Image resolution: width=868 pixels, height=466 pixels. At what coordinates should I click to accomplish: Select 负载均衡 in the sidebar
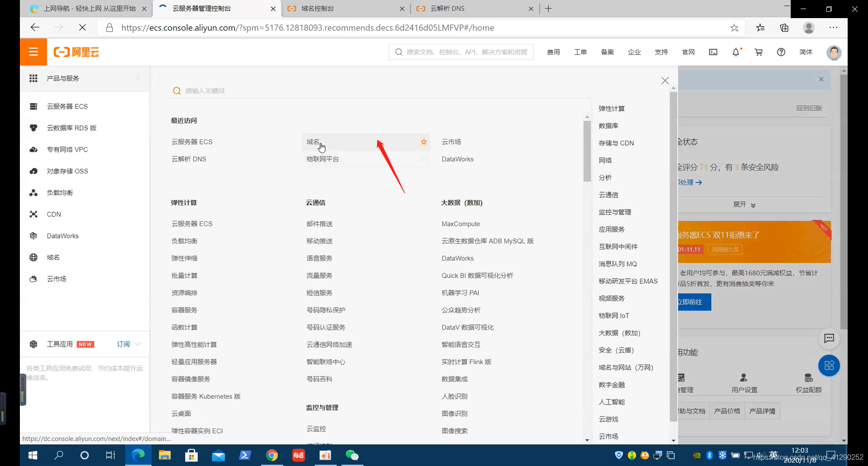[x=59, y=192]
